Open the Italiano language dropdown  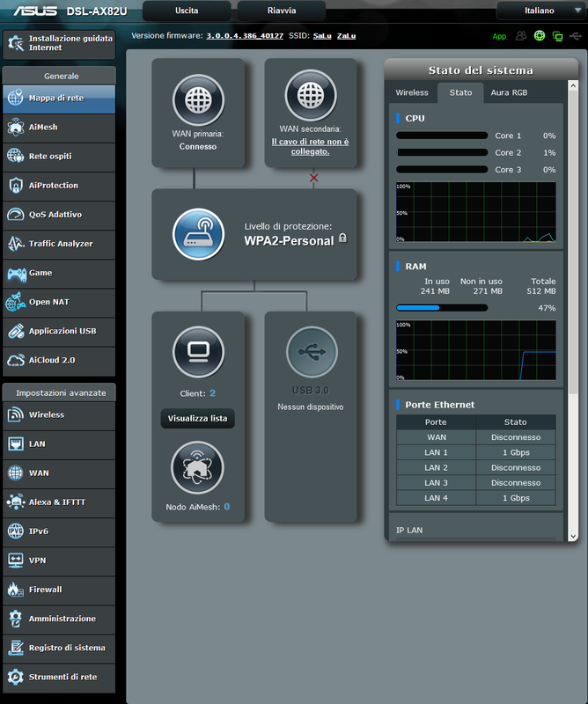[541, 11]
